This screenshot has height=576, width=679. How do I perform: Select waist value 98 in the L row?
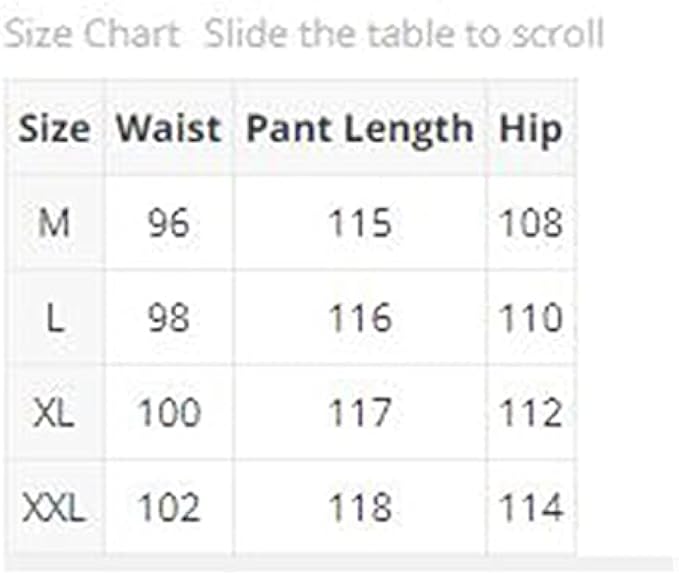coord(168,318)
